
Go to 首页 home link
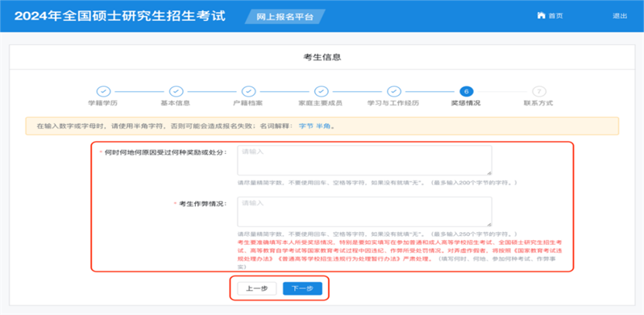click(x=555, y=16)
